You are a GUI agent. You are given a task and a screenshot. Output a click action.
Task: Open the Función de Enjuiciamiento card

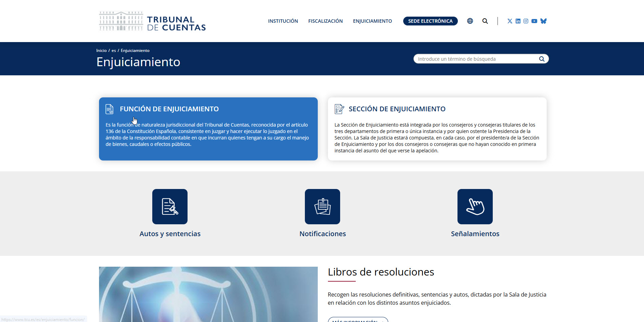(208, 129)
